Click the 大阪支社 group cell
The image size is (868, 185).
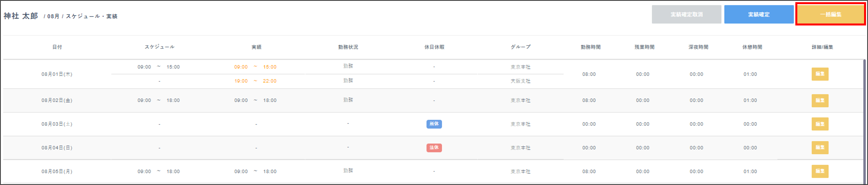520,81
